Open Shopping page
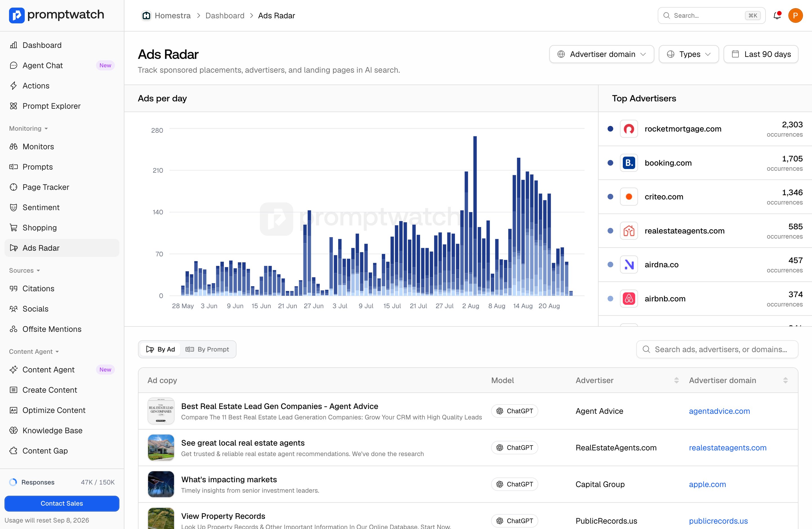This screenshot has height=529, width=812. click(62, 228)
